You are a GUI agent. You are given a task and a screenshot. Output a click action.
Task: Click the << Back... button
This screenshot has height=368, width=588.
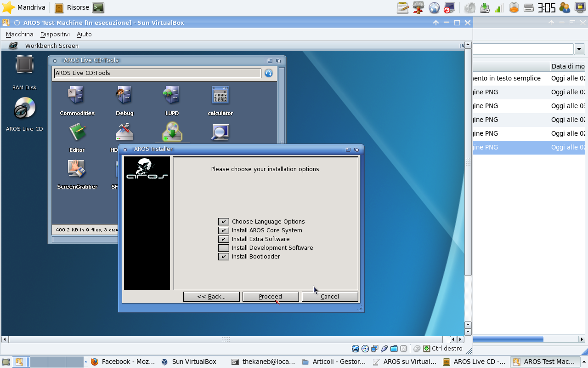click(x=211, y=297)
